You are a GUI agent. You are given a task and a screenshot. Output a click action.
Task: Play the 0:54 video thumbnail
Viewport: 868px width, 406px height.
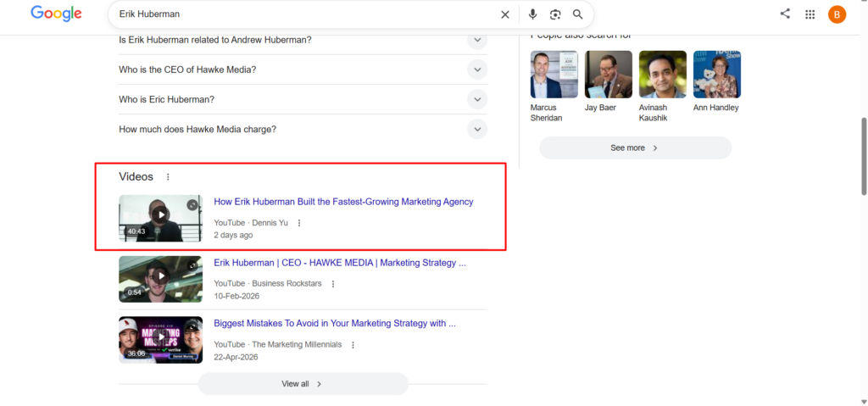pyautogui.click(x=160, y=279)
